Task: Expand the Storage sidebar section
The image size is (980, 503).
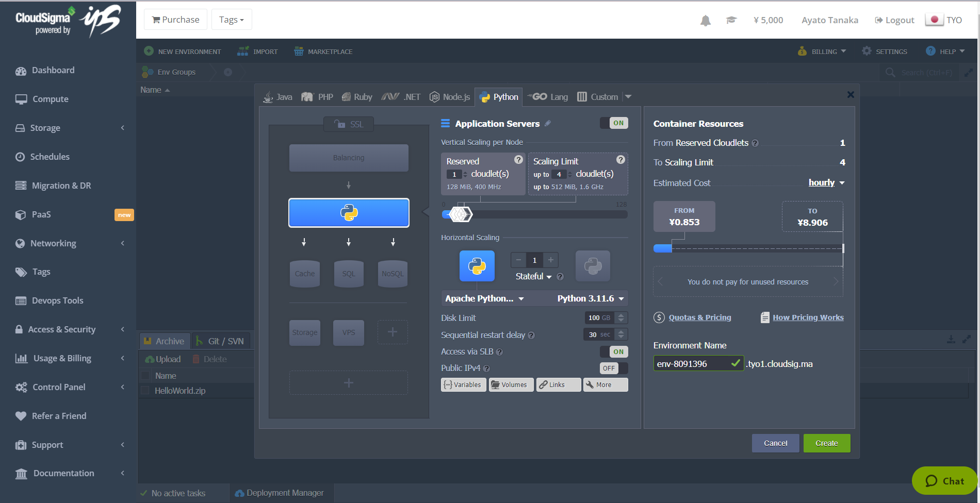Action: (x=70, y=128)
